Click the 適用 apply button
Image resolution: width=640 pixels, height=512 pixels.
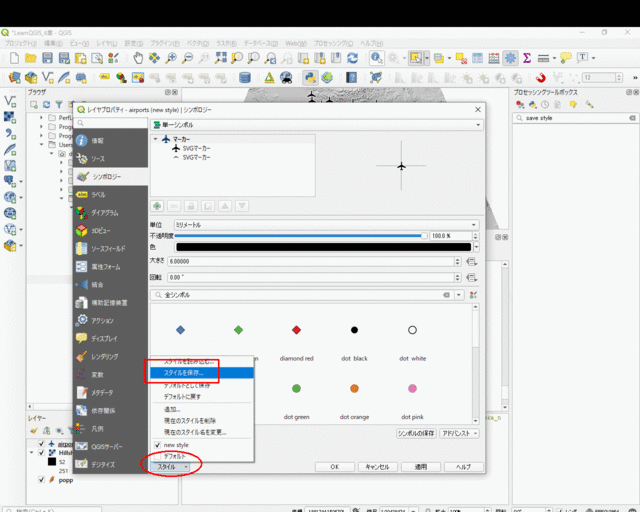coord(421,467)
